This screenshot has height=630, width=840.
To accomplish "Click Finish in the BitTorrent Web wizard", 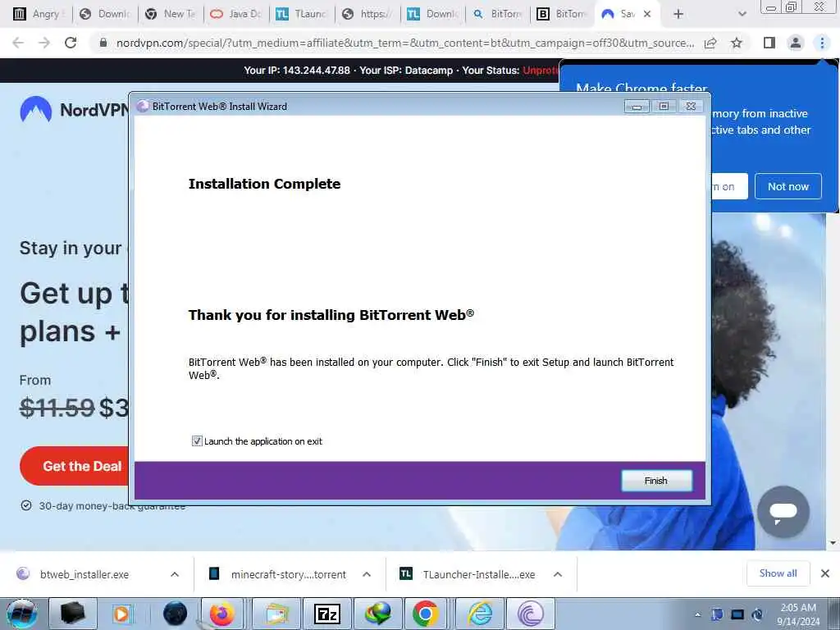I will (x=656, y=481).
